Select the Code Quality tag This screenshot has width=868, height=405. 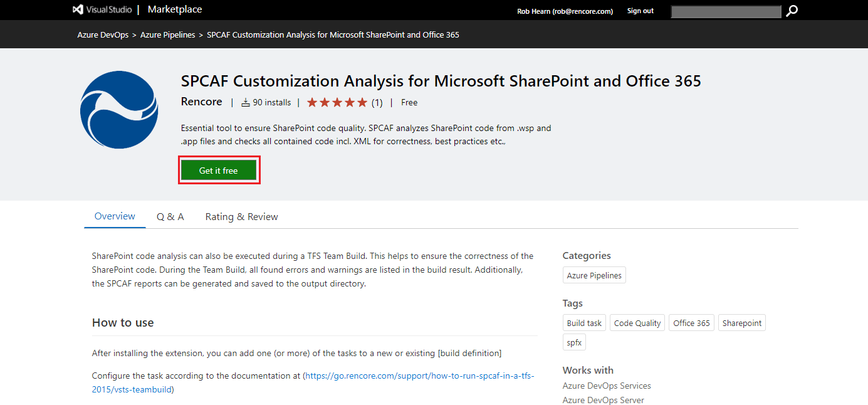(x=637, y=323)
